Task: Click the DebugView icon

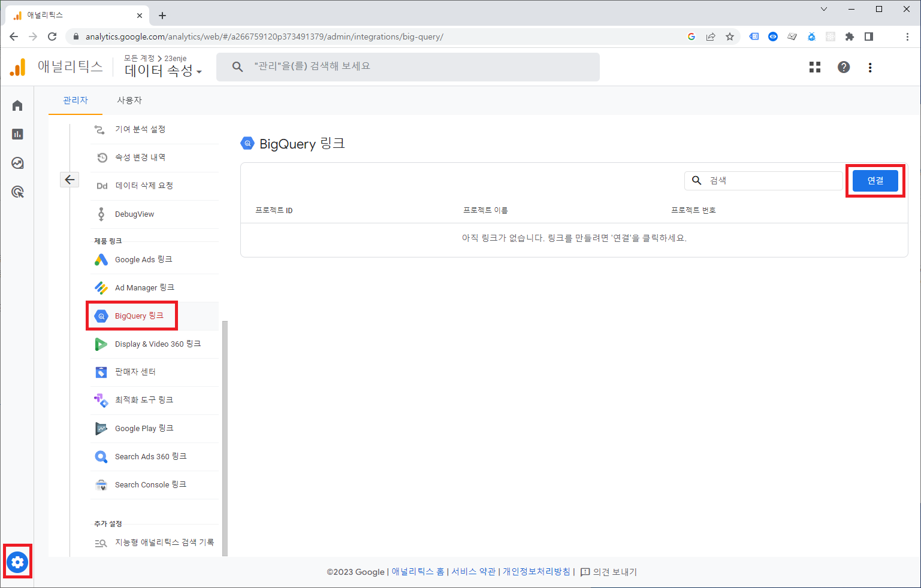Action: point(101,214)
